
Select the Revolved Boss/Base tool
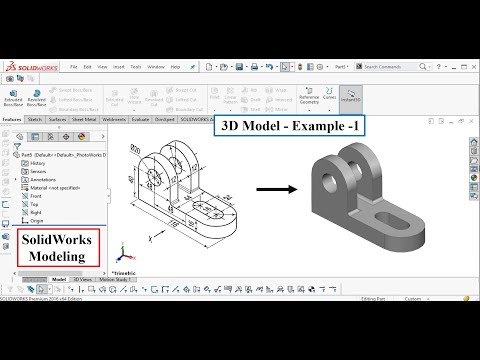click(36, 98)
